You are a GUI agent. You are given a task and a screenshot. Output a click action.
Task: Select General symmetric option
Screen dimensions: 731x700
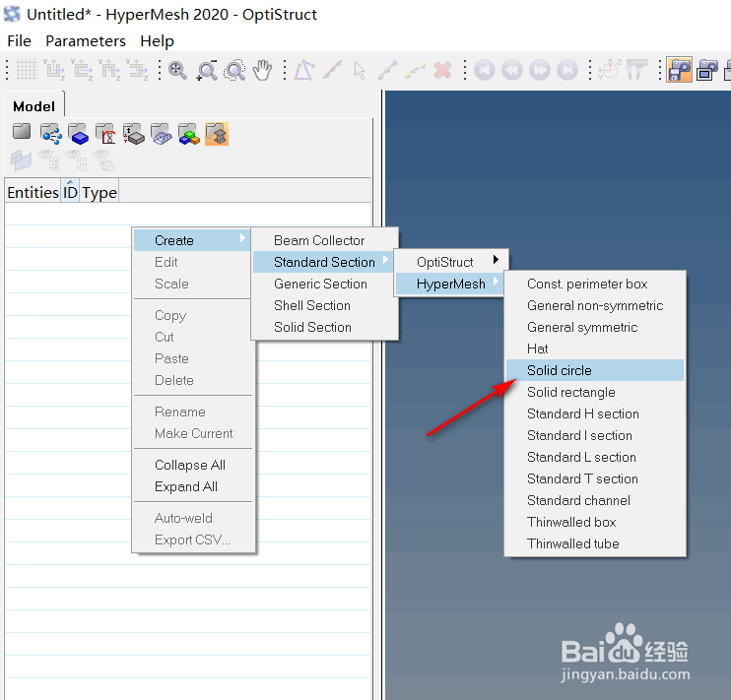tap(595, 327)
